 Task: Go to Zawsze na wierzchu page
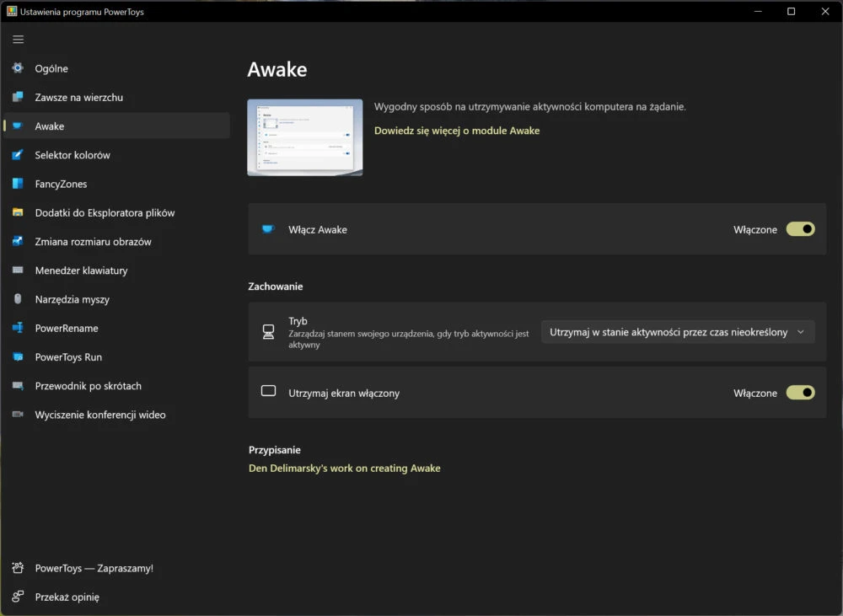(x=116, y=97)
